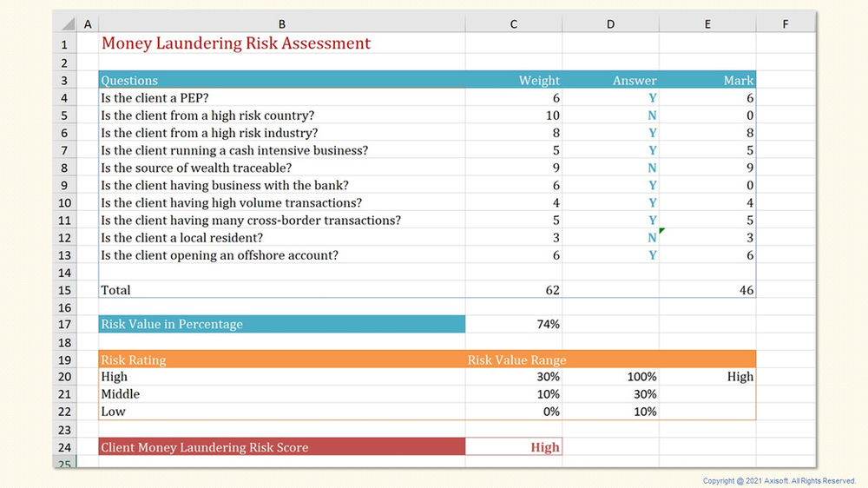Select column D header
The width and height of the screenshot is (868, 488).
(x=610, y=24)
